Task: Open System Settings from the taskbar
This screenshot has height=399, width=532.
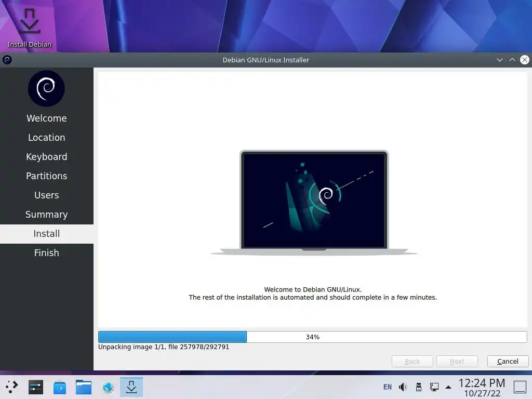Action: point(36,387)
